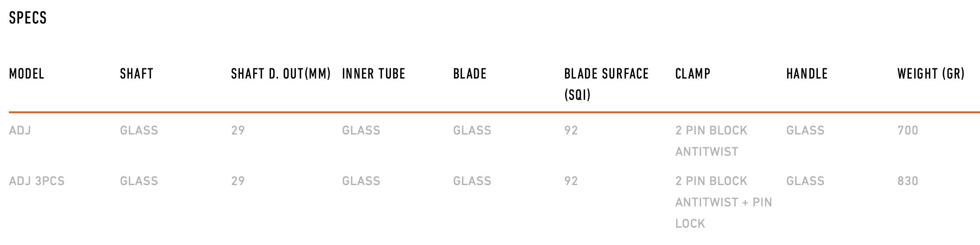Select shaft diameter 29 in ADJ 3PCS row
The width and height of the screenshot is (980, 245).
(x=238, y=181)
